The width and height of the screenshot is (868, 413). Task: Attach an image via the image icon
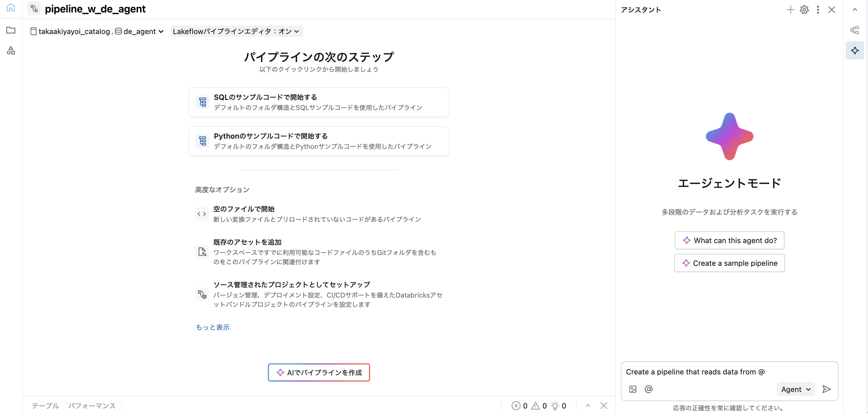tap(633, 389)
